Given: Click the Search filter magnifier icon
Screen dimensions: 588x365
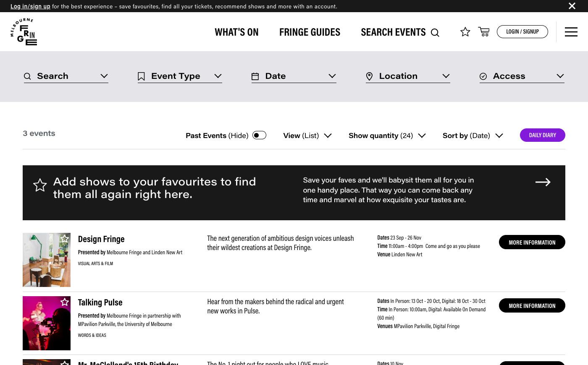Looking at the screenshot, I should point(27,76).
